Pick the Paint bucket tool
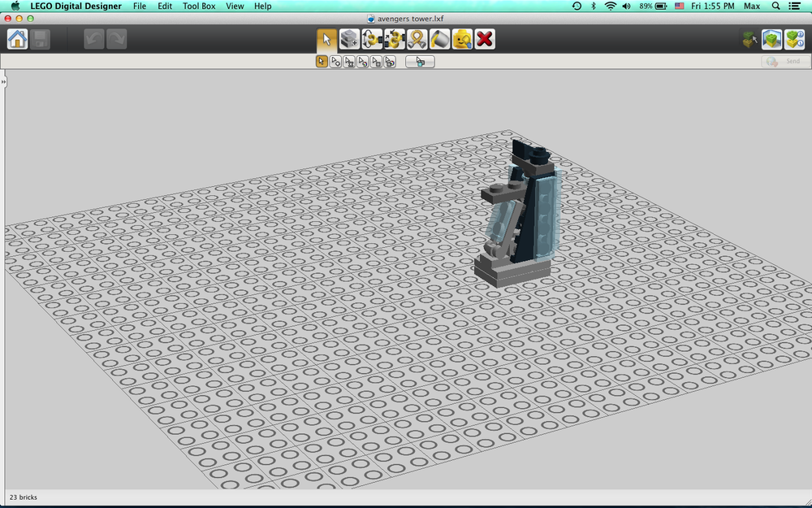 tap(439, 39)
